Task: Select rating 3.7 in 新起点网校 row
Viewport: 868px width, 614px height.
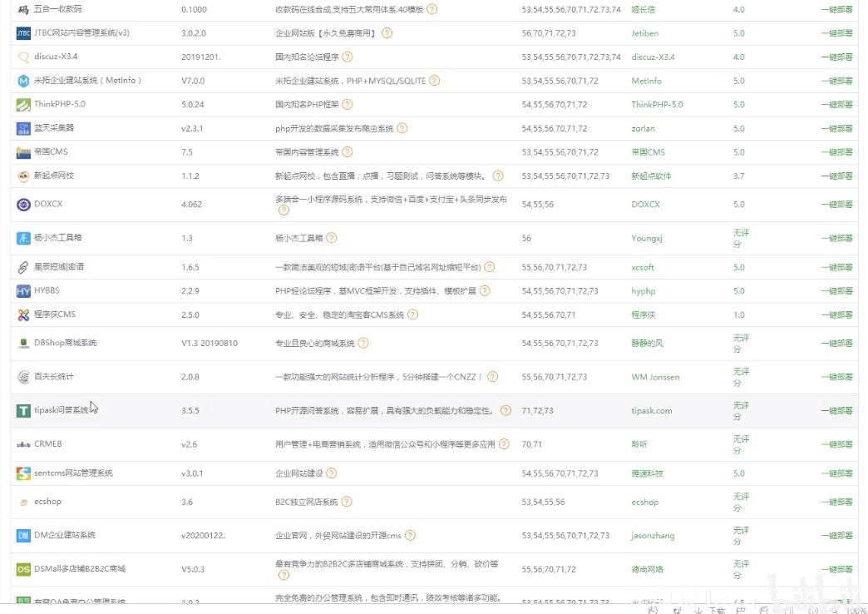Action: coord(738,176)
